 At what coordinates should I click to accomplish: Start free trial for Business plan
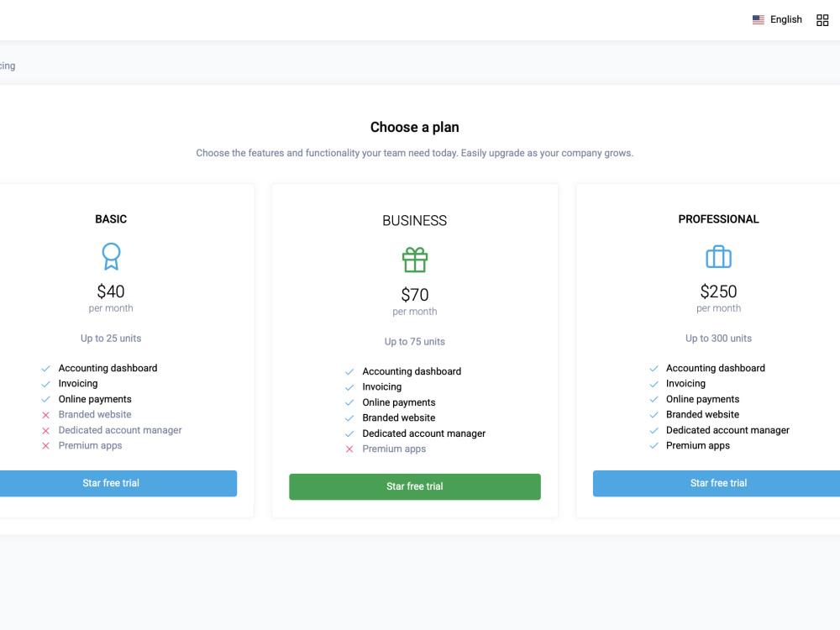click(415, 486)
